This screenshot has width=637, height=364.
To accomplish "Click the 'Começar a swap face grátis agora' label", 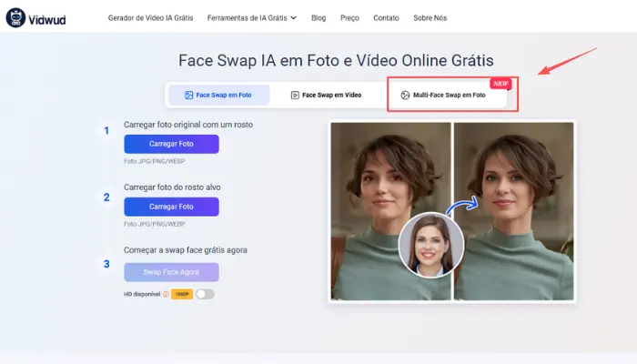I will (186, 250).
